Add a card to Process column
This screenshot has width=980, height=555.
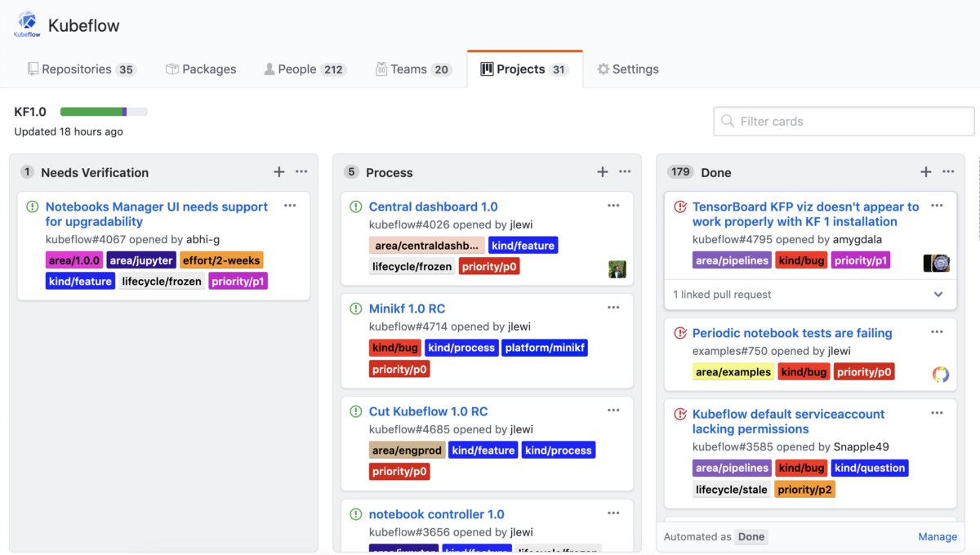pyautogui.click(x=603, y=172)
